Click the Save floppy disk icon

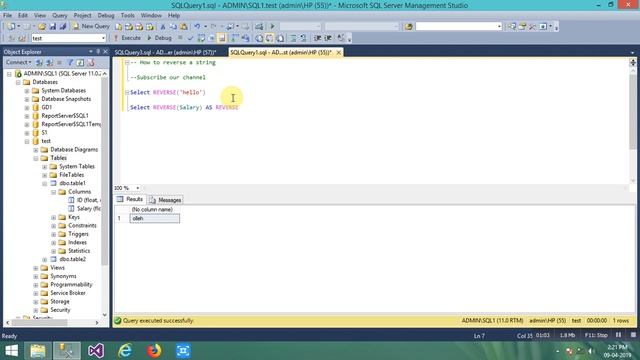pyautogui.click(x=52, y=27)
